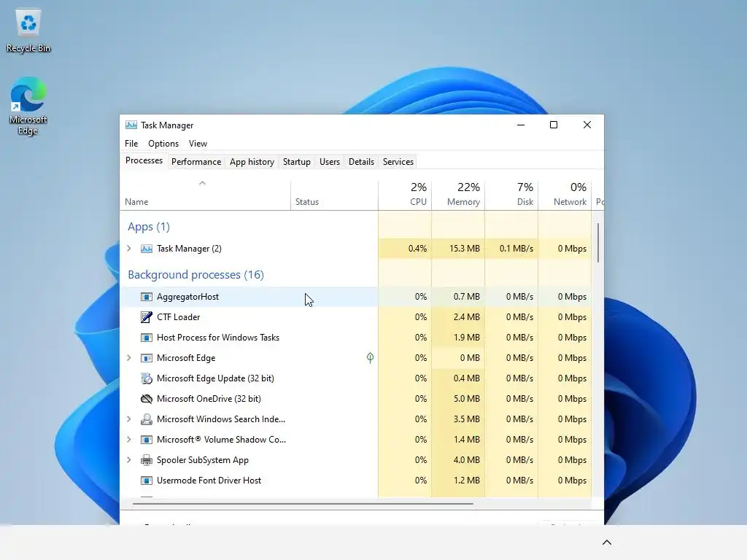Expand the Volume Shadow Copy row

point(128,440)
